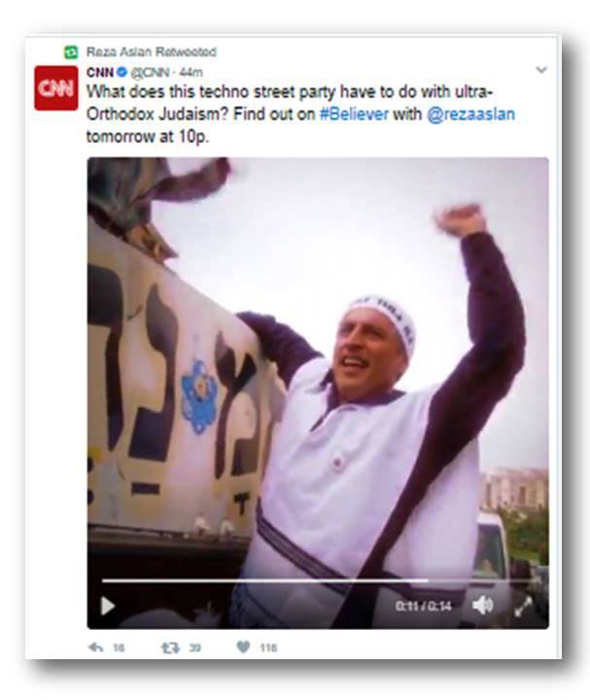The width and height of the screenshot is (590, 700).
Task: Retweet this CNN tweet
Action: coord(170,647)
